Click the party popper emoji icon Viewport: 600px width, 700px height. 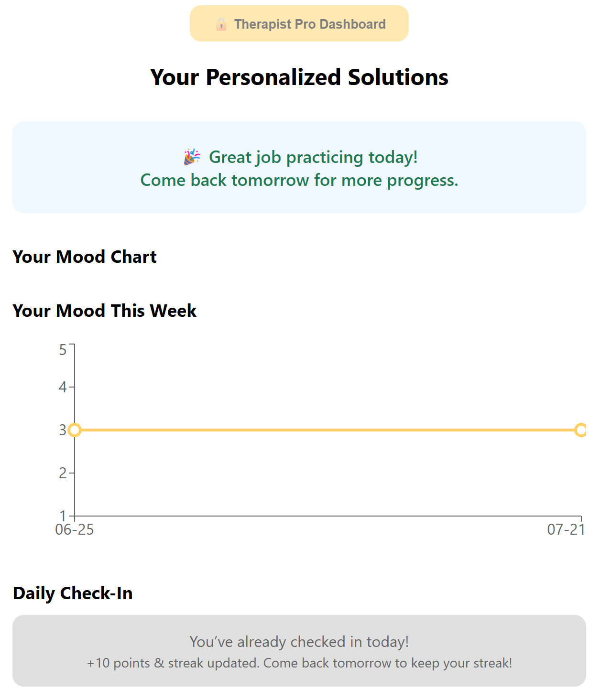coord(192,157)
